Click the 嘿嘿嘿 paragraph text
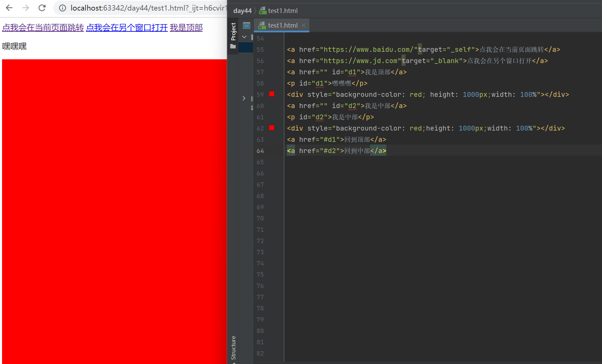This screenshot has width=602, height=364. click(x=14, y=46)
